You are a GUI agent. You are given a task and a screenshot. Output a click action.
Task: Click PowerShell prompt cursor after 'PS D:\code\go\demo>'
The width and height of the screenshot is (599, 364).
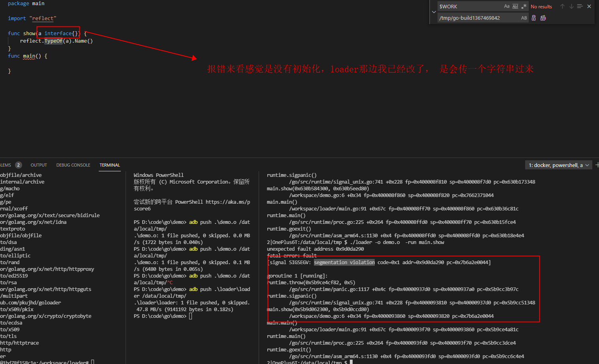(190, 316)
